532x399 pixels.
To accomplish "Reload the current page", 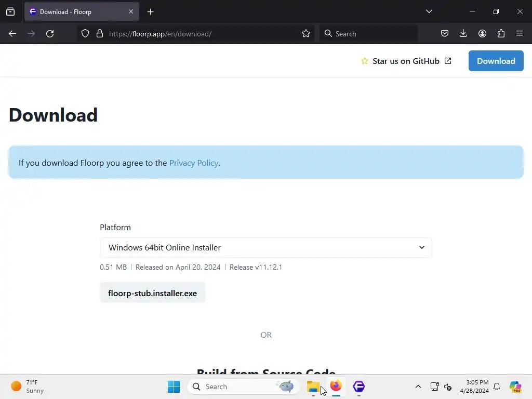I will (x=50, y=34).
